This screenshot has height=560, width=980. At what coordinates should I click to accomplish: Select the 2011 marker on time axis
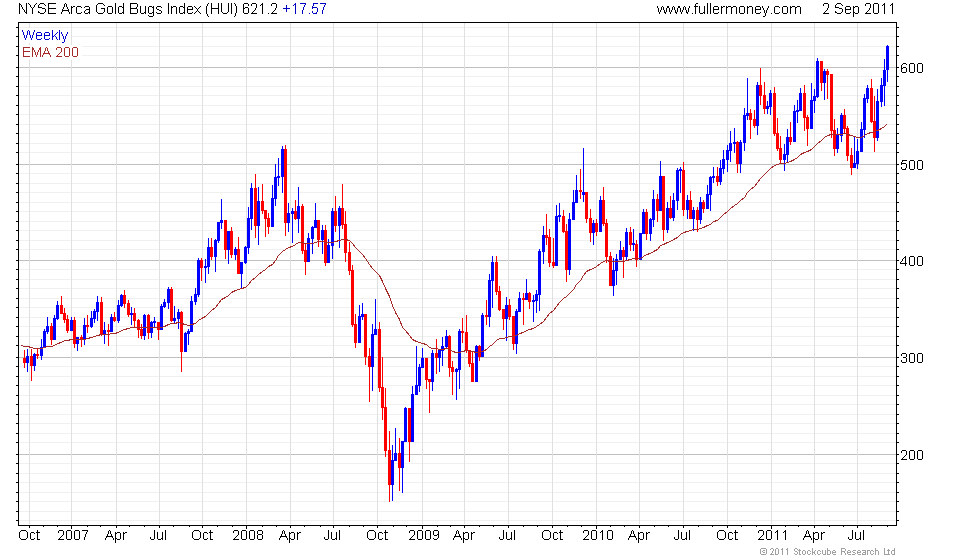pos(772,536)
